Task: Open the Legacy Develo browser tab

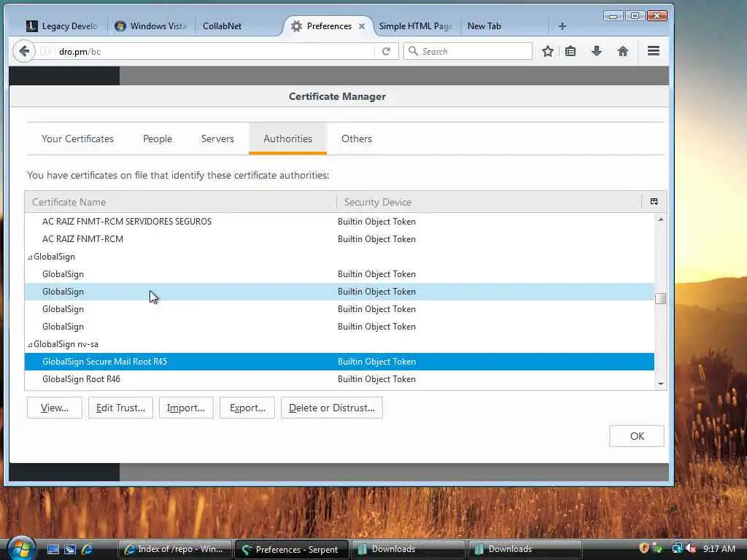Action: click(61, 26)
